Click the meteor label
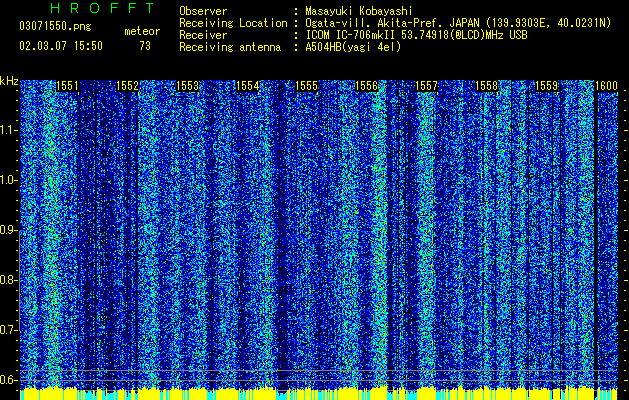Viewport: 629px width, 400px height. pos(142,31)
